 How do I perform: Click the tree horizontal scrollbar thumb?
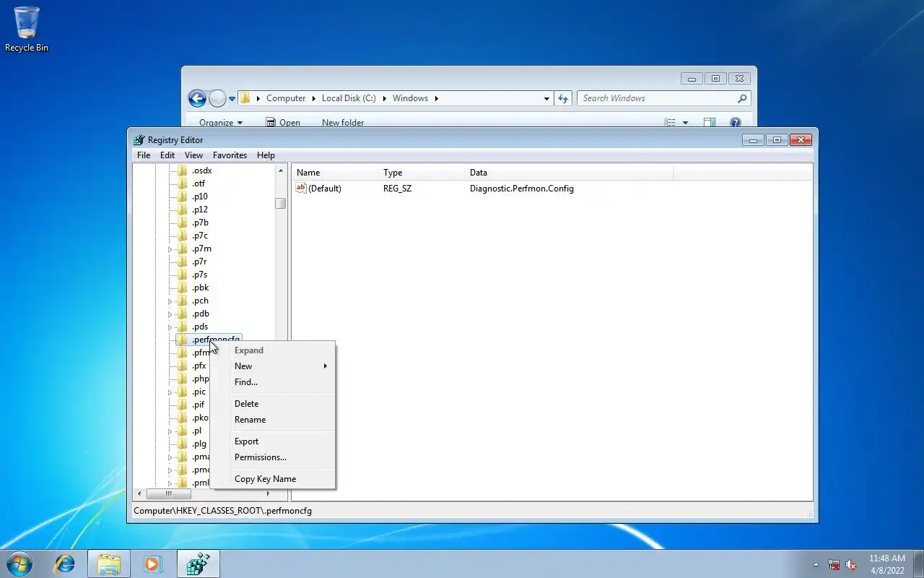pos(169,494)
